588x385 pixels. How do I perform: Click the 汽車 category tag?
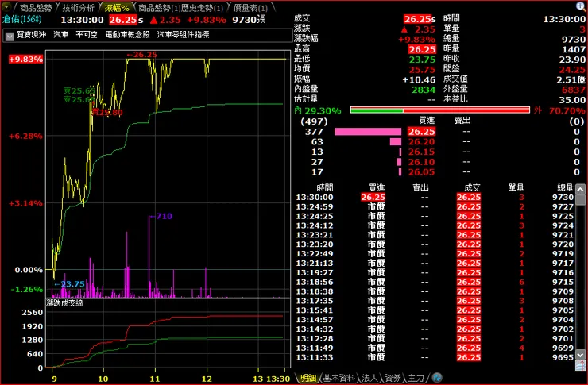pos(60,34)
